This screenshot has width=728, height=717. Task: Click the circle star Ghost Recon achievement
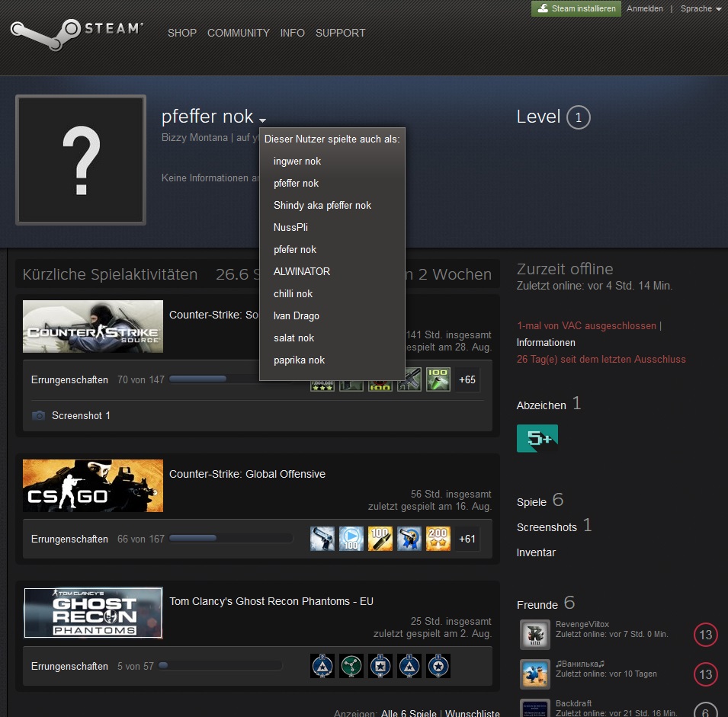[438, 666]
